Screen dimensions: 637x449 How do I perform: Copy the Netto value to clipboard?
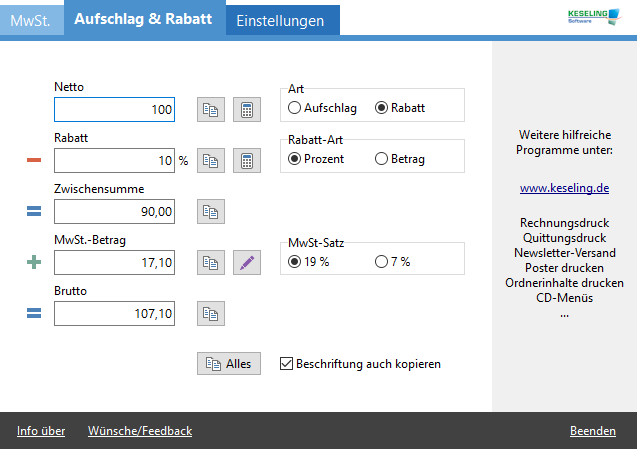point(211,109)
